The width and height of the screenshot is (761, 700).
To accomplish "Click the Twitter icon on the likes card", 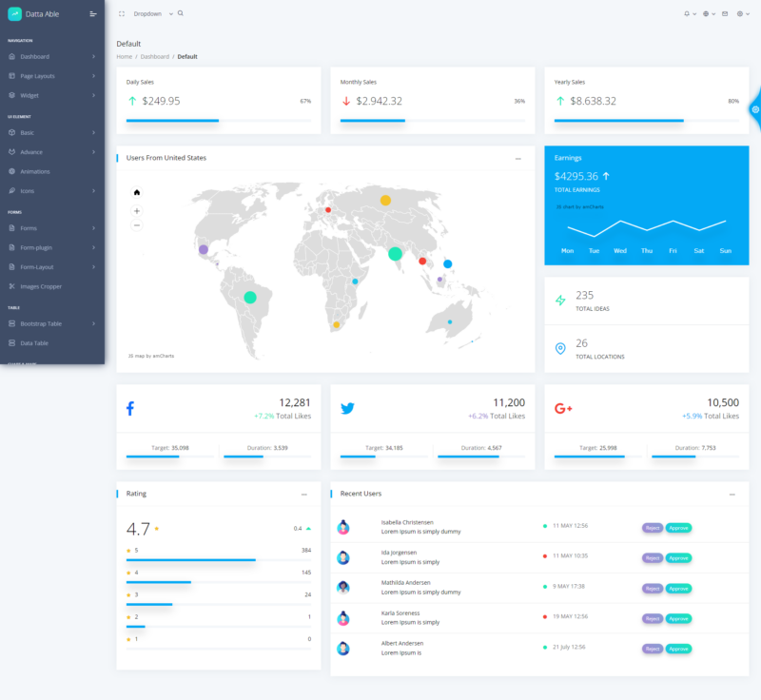I will 348,407.
